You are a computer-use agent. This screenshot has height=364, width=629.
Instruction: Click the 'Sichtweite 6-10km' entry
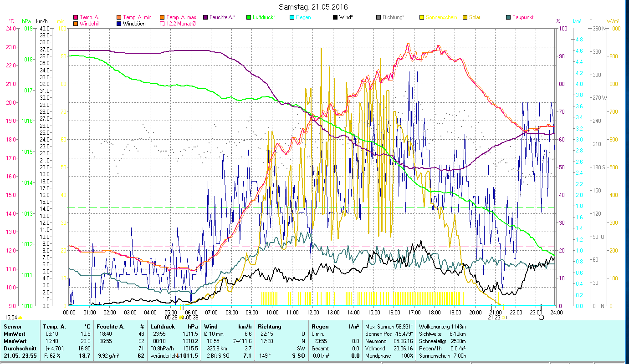[442, 334]
